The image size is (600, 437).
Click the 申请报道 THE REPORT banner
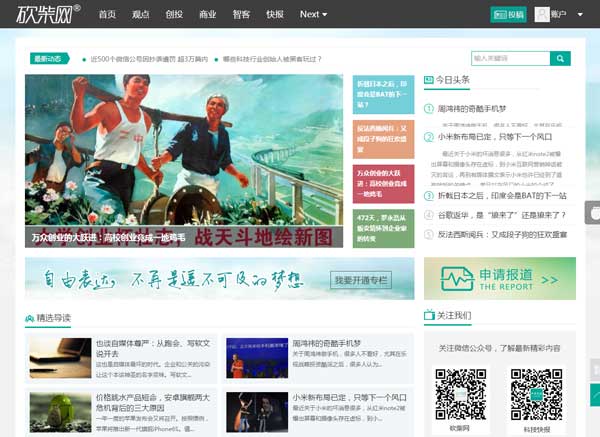point(500,279)
